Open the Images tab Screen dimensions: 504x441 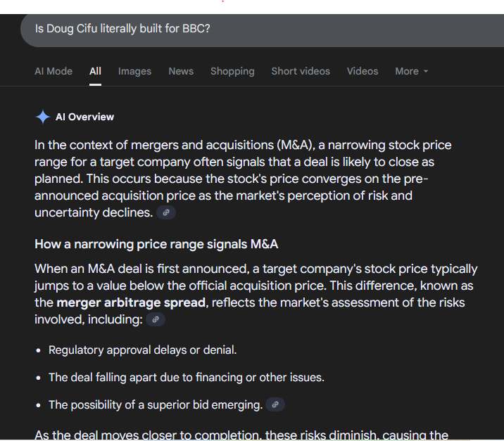click(134, 71)
